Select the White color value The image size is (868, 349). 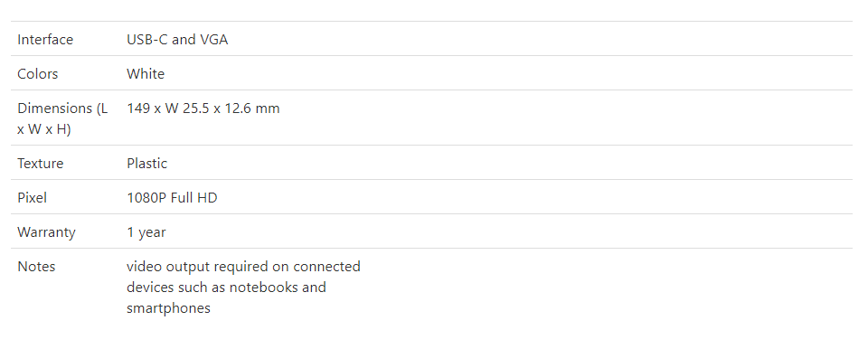coord(146,74)
